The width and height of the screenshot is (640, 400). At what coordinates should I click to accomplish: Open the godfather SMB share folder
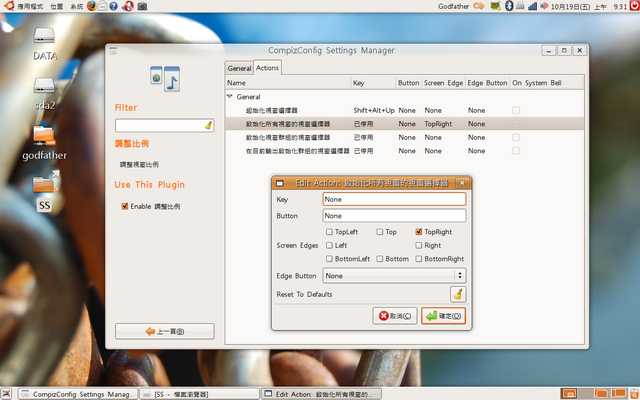tap(44, 144)
